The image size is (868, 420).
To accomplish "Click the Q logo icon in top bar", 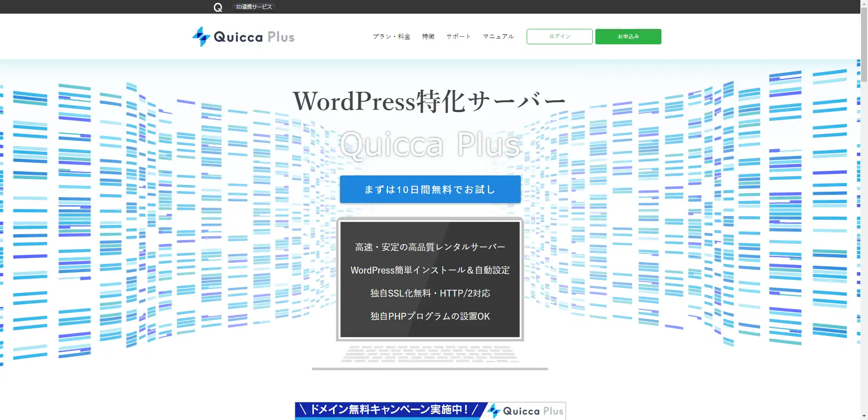I will coord(218,7).
